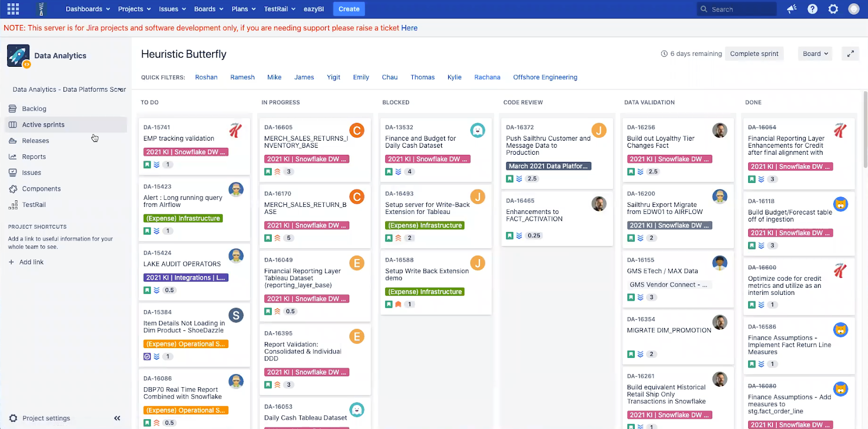
Task: Expand the Data Platforms Scrum board switcher
Action: [x=69, y=90]
